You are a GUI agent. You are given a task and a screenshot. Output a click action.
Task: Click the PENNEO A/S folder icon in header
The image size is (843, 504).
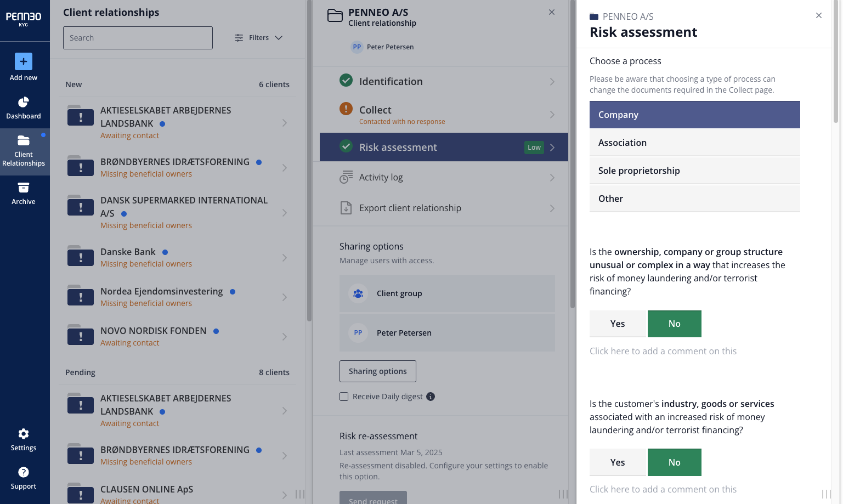(335, 15)
